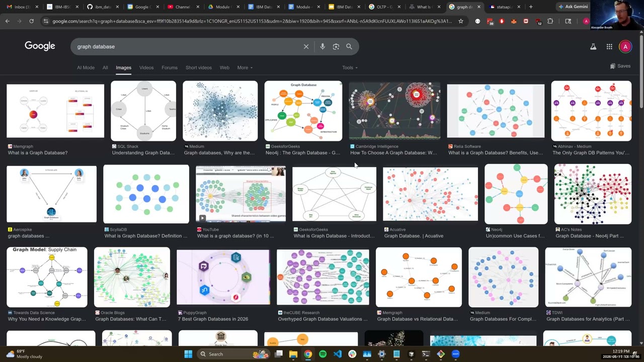Open the ScyllaDB 'What is Graph Database? Definition' link
This screenshot has height=362, width=644.
pos(146,236)
